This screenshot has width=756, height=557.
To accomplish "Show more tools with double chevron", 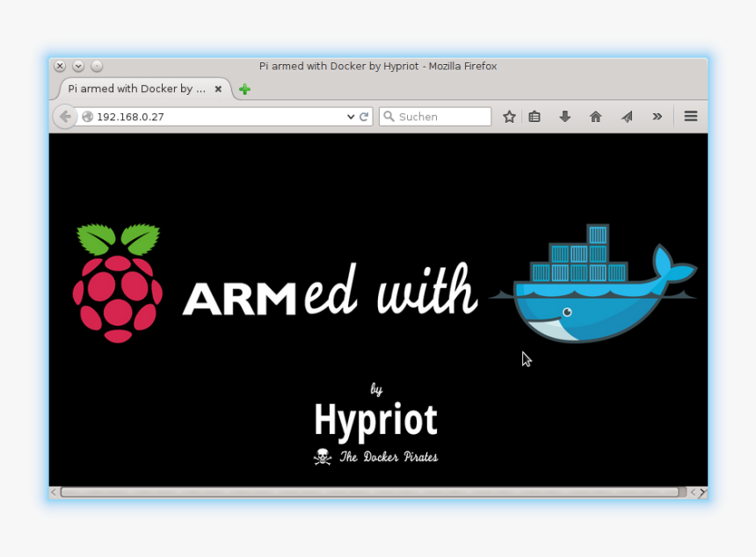I will tap(657, 116).
